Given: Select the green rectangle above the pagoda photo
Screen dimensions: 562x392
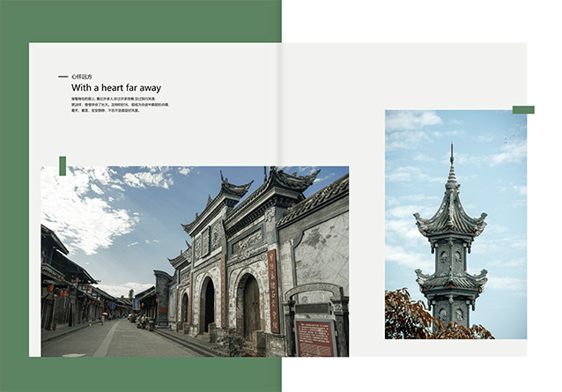Looking at the screenshot, I should [523, 110].
